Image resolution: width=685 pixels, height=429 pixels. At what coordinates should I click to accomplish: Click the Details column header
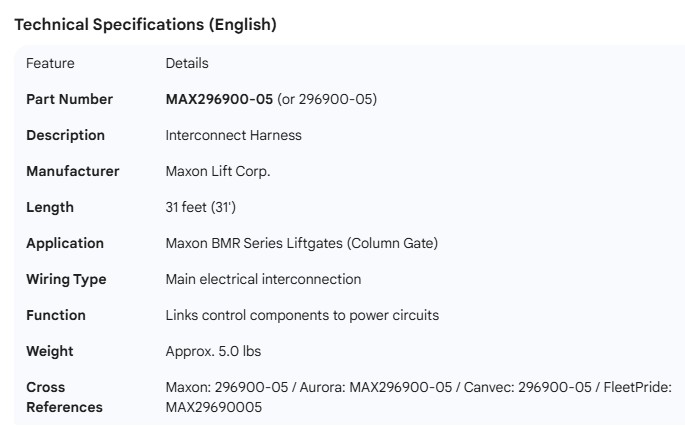coord(187,63)
